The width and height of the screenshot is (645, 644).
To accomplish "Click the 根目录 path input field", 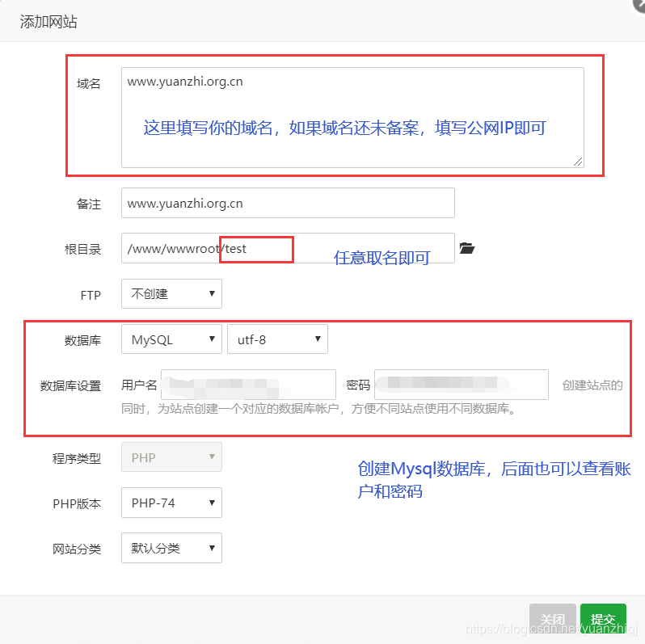I will (x=288, y=248).
